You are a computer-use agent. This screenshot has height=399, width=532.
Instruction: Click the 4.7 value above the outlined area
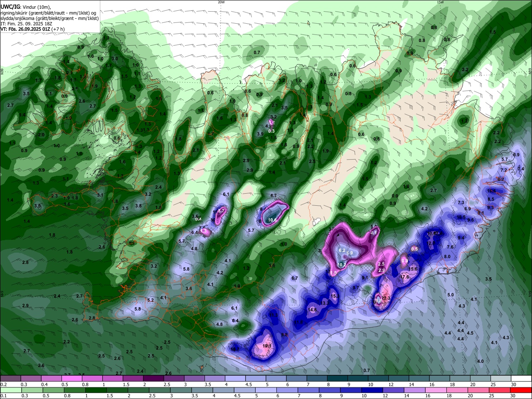pos(273,195)
